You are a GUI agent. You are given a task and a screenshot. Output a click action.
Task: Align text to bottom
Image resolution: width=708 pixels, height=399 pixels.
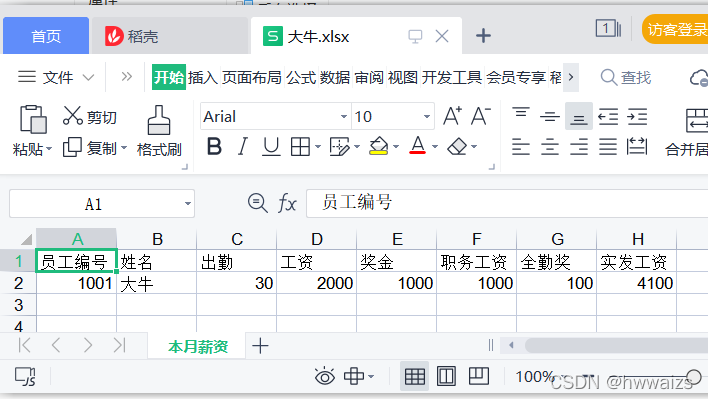pyautogui.click(x=578, y=117)
